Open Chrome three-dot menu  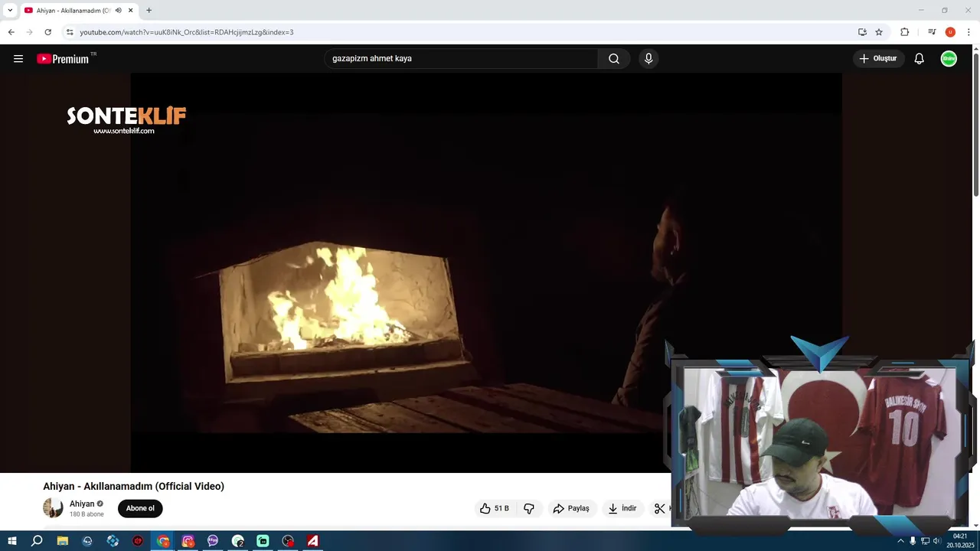point(969,32)
